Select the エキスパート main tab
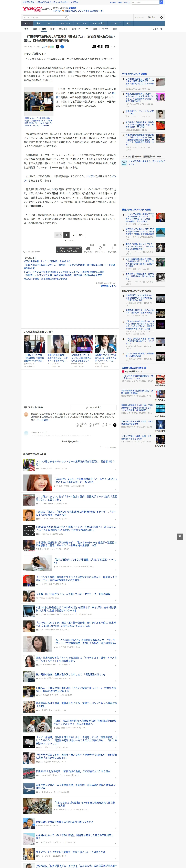This screenshot has width=186, height=868. pos(64,24)
